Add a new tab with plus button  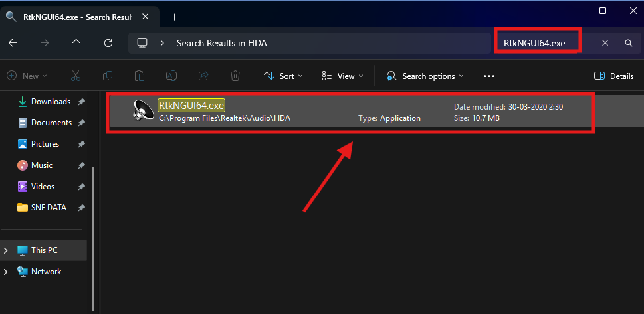click(x=175, y=17)
